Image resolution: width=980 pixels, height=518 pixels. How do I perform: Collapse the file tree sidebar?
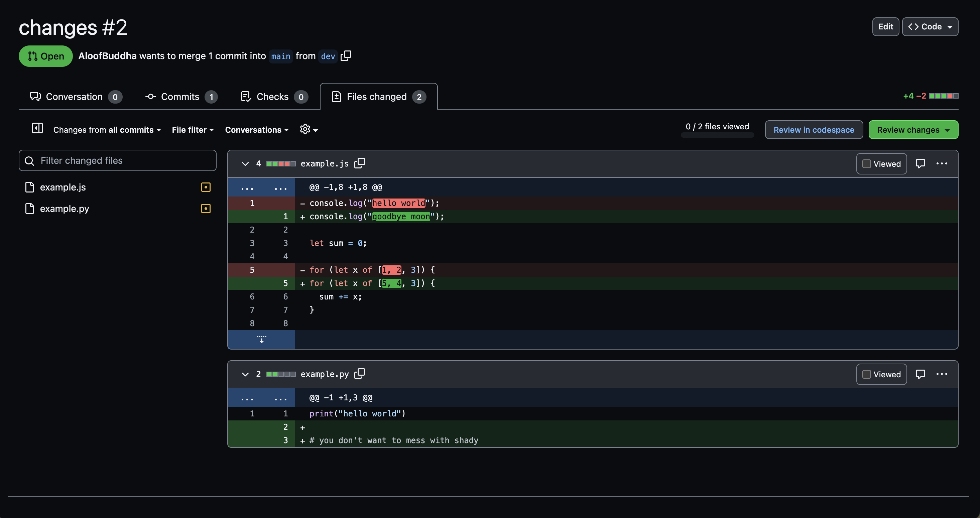(37, 128)
